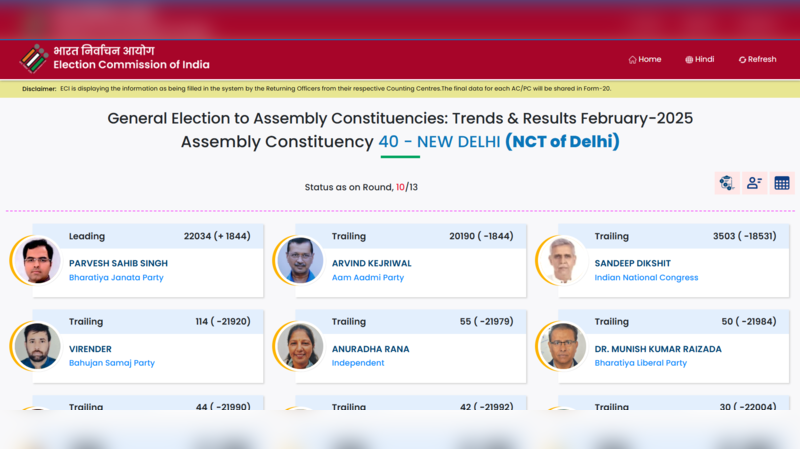Click the Election Commission of India logo
The height and width of the screenshot is (449, 800).
point(34,59)
